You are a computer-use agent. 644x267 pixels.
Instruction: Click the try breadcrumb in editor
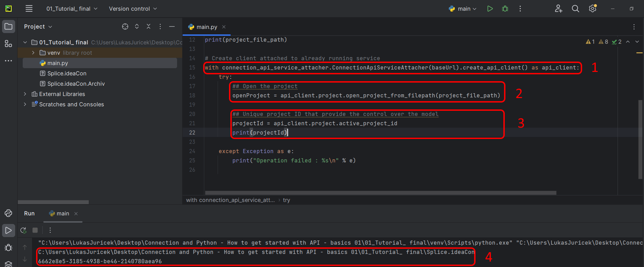point(286,200)
